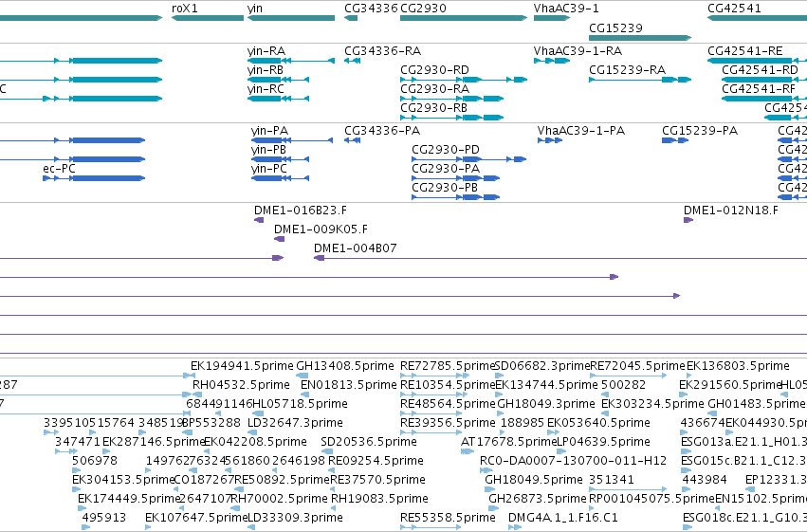Select clone end DME1-012N18.F
The image size is (807, 532).
point(688,220)
